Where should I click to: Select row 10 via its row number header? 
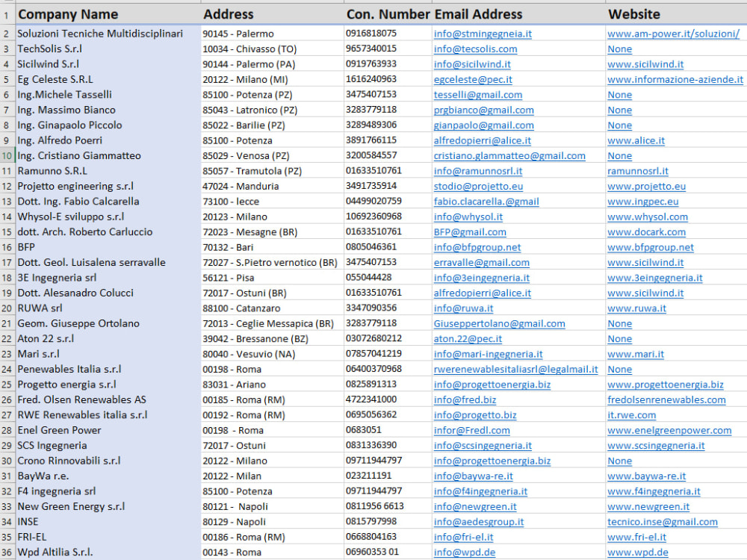click(7, 156)
